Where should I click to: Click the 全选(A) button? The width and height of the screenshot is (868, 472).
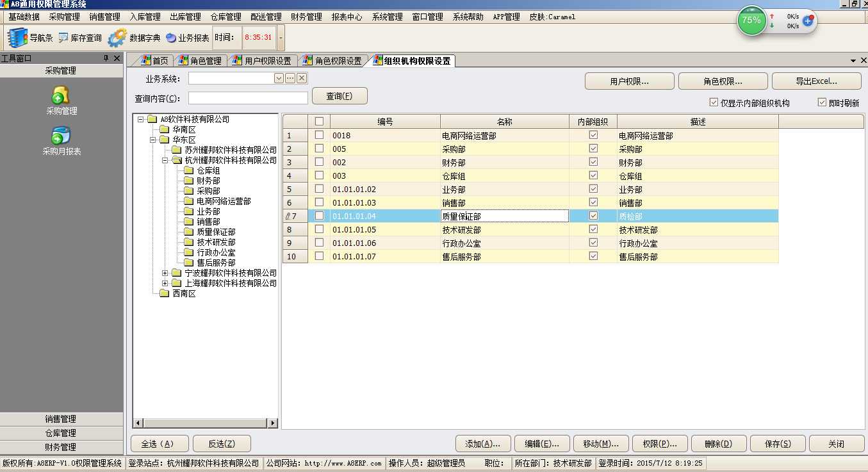(160, 444)
